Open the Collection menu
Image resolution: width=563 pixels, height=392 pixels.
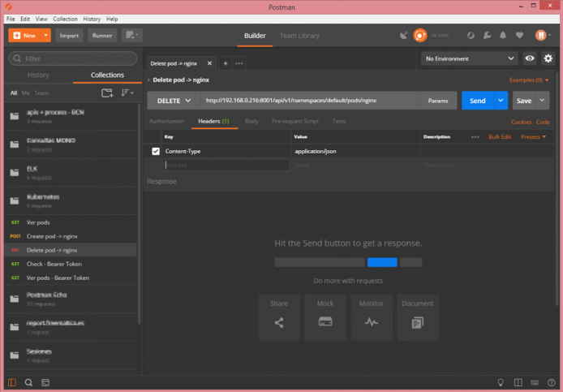pos(66,19)
